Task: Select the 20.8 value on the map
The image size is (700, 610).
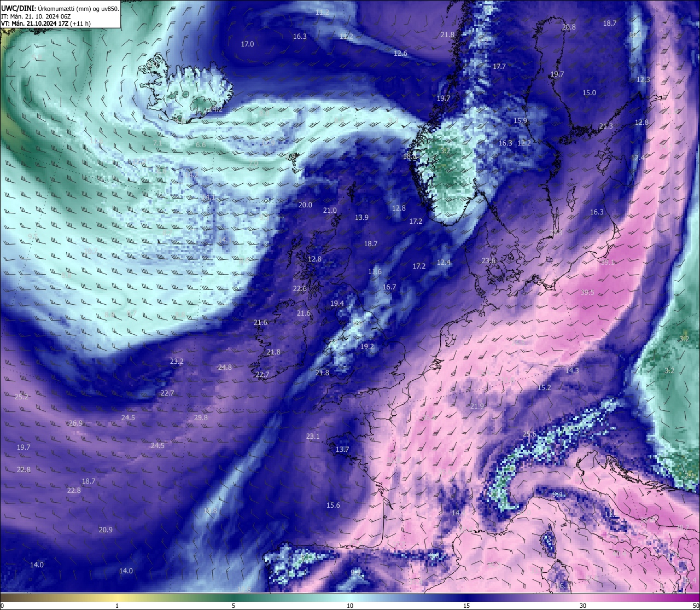Action: (569, 27)
